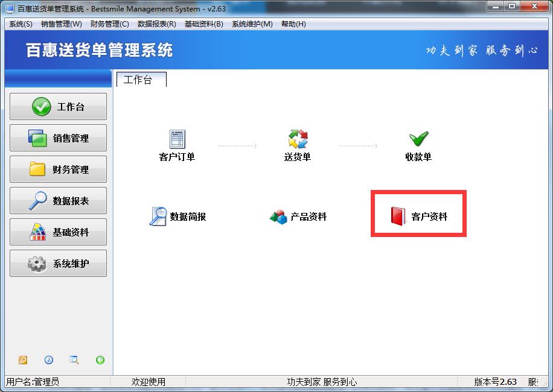Image resolution: width=553 pixels, height=392 pixels.
Task: Open the 数据报表(R) menu
Action: [156, 24]
